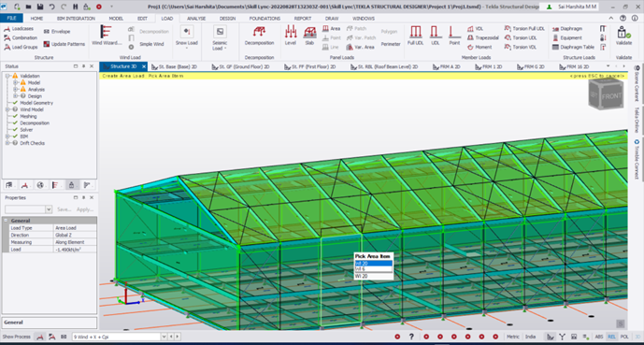Open the Decomposition load icon
The height and width of the screenshot is (345, 644).
[x=259, y=36]
